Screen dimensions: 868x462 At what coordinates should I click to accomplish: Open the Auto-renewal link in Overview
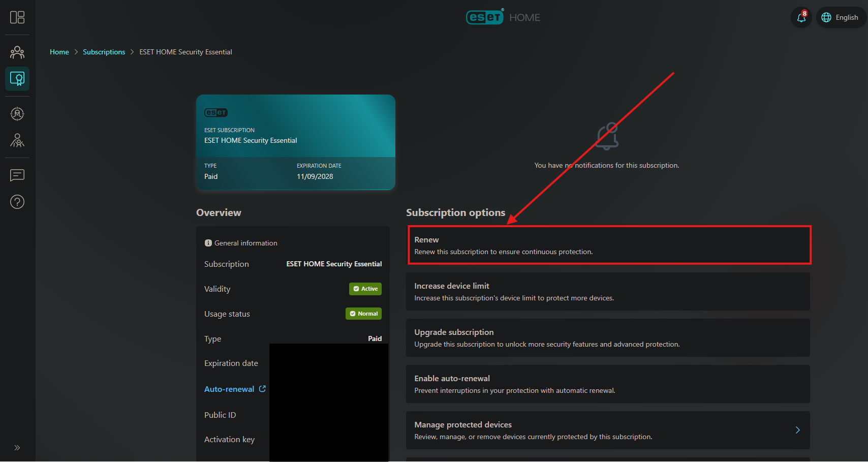229,389
